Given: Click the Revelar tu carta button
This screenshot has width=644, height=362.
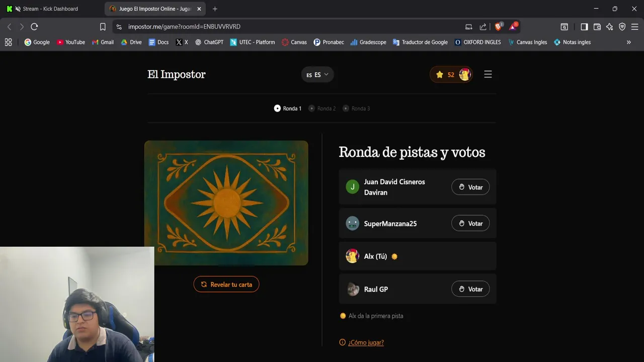Looking at the screenshot, I should (x=226, y=284).
